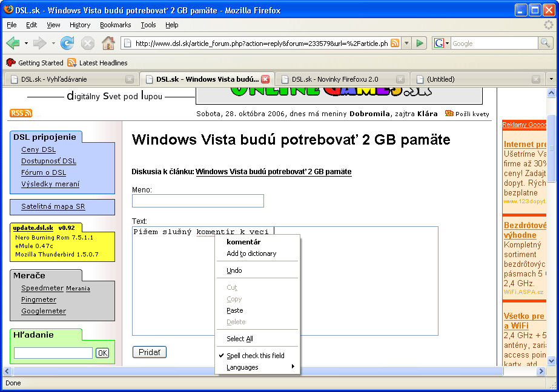
Task: Choose Select All in context menu
Action: [x=257, y=339]
